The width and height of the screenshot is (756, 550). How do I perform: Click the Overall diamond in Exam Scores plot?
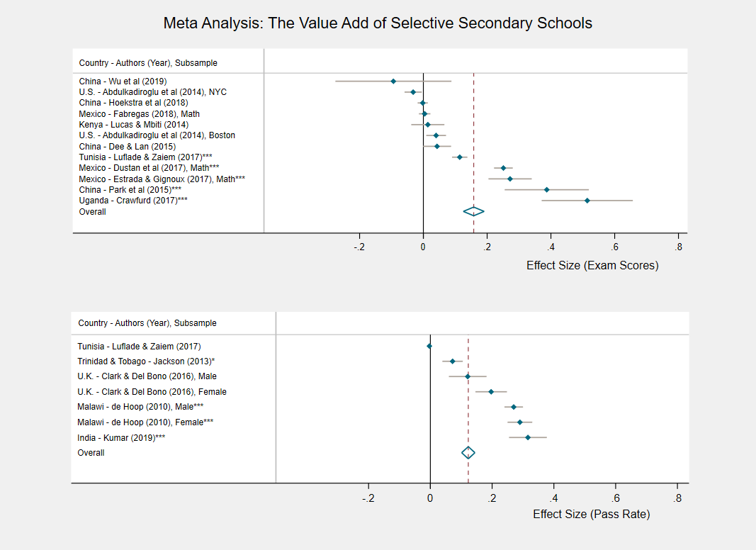pos(473,211)
